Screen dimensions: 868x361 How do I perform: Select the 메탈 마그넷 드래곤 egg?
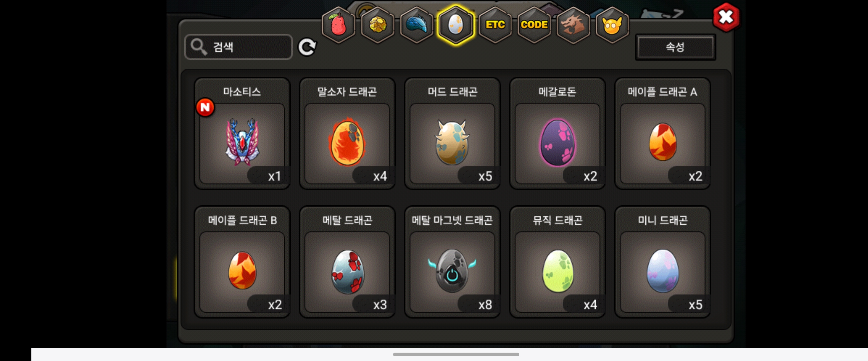[x=453, y=262]
